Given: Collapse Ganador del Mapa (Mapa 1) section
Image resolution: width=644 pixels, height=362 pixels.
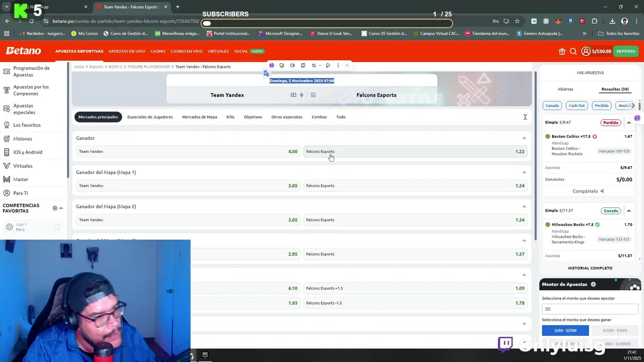Looking at the screenshot, I should point(524,172).
